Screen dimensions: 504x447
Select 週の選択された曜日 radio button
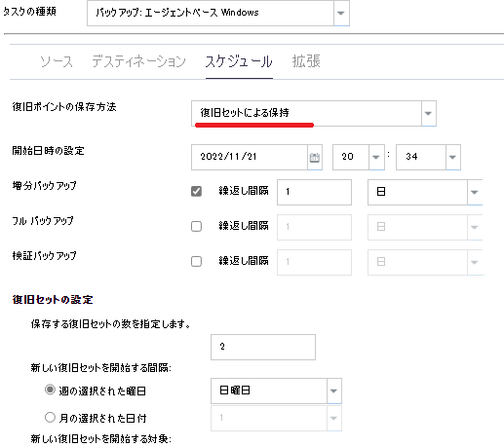point(50,390)
